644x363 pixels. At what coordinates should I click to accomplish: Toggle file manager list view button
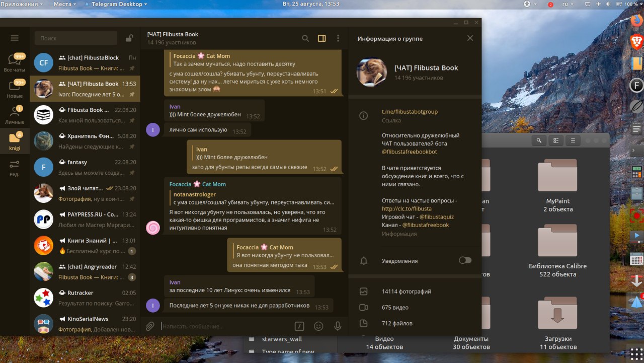(x=556, y=140)
